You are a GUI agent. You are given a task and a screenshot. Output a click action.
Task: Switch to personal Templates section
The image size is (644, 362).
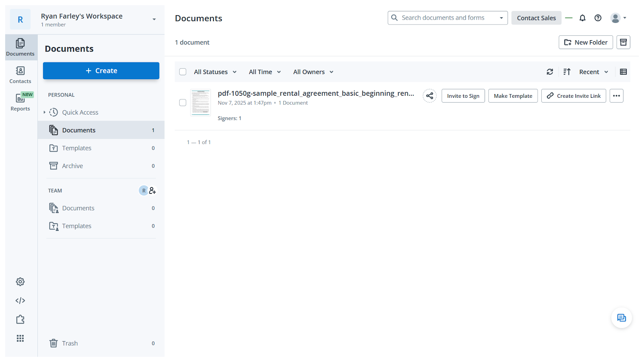coord(76,148)
